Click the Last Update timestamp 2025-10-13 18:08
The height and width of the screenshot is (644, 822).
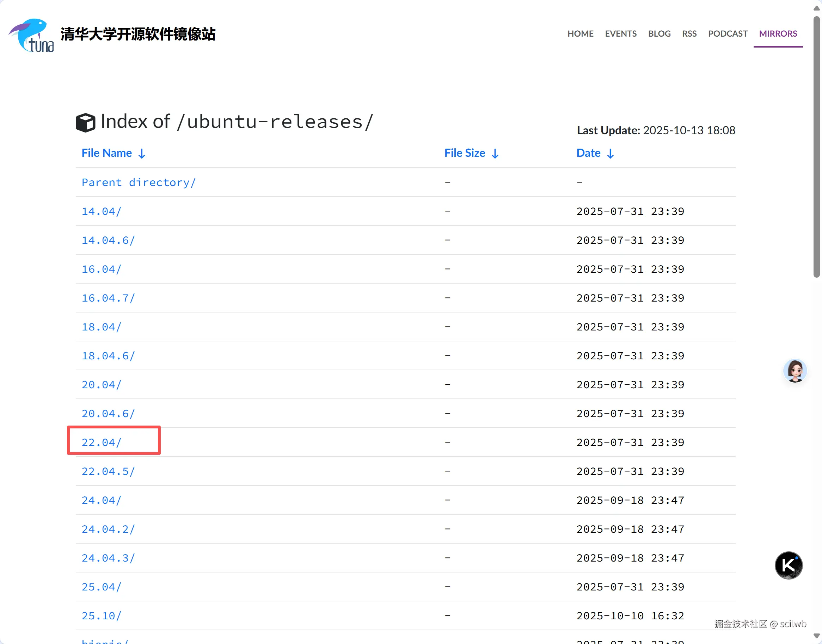point(689,130)
